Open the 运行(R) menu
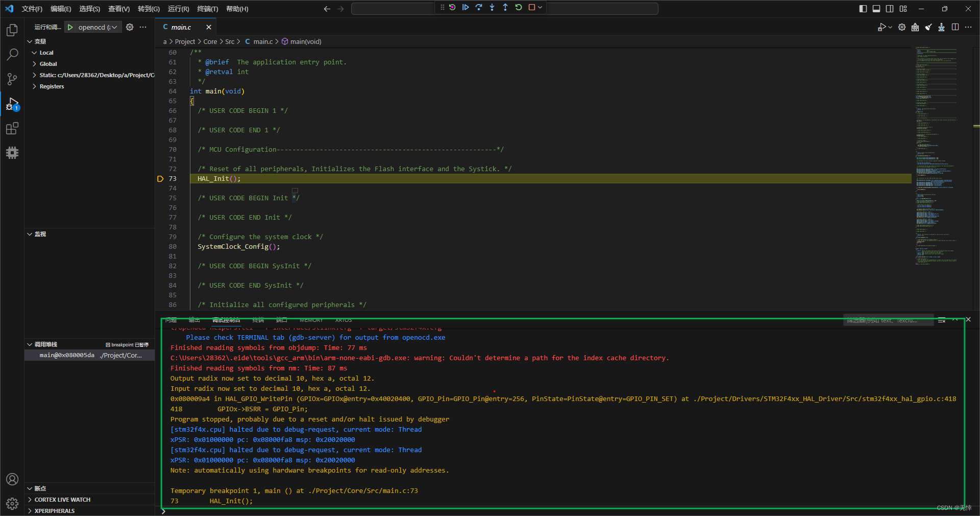This screenshot has width=980, height=516. (179, 9)
